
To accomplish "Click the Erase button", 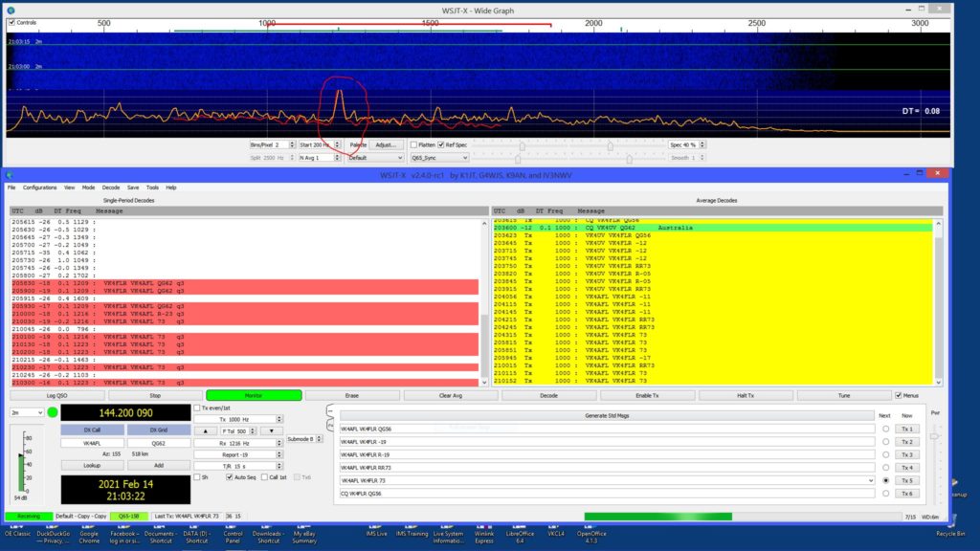I will pos(352,395).
